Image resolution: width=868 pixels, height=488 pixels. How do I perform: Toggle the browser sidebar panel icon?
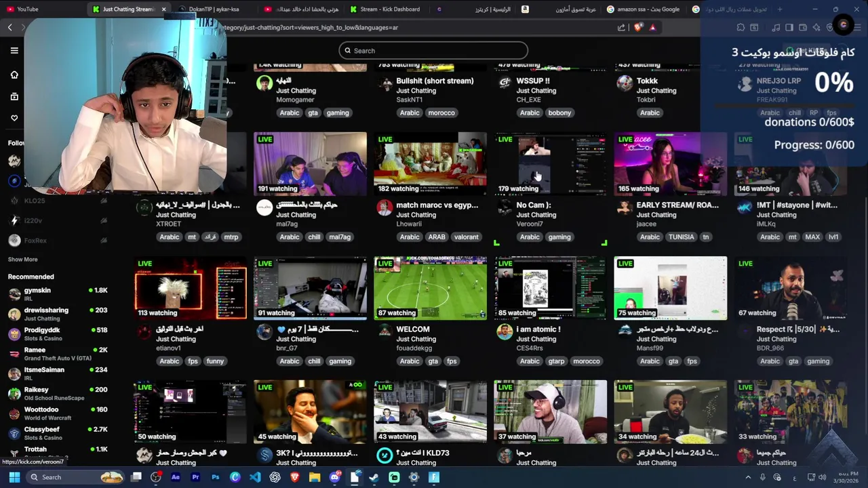789,28
